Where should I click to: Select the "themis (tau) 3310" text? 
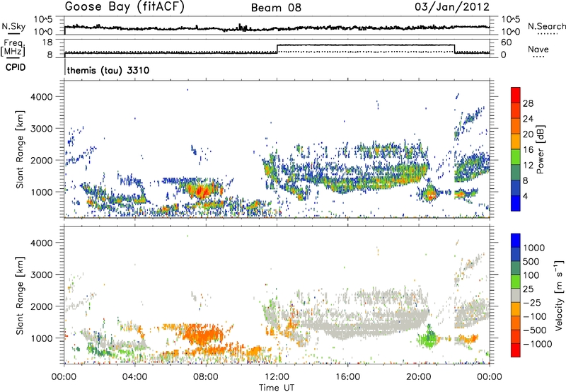coord(108,70)
